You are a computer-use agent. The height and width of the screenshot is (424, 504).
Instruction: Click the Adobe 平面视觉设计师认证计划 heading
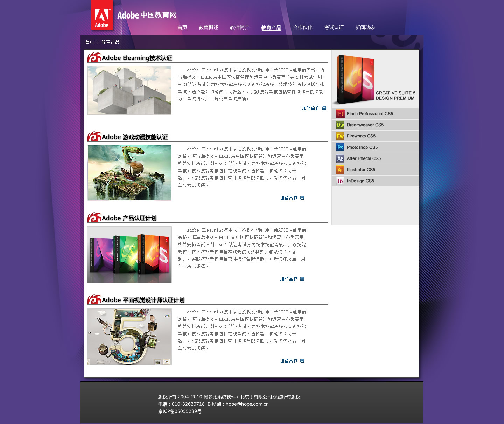click(143, 300)
